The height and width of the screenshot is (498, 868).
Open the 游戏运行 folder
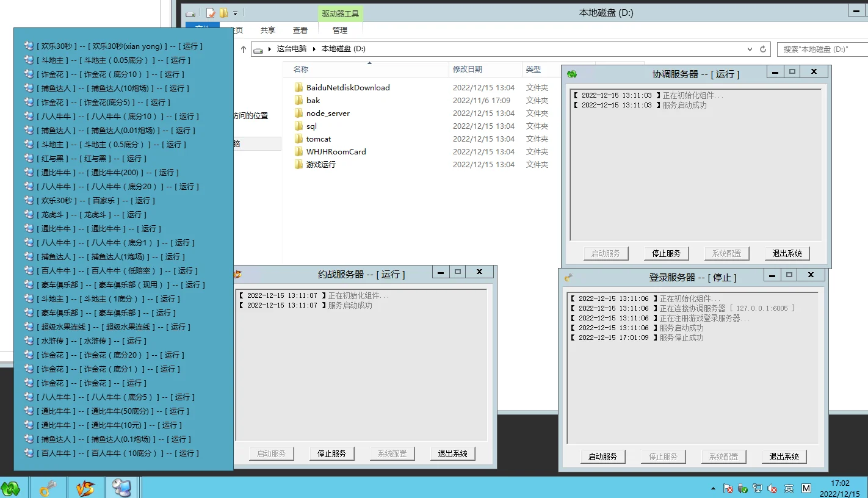(x=321, y=165)
